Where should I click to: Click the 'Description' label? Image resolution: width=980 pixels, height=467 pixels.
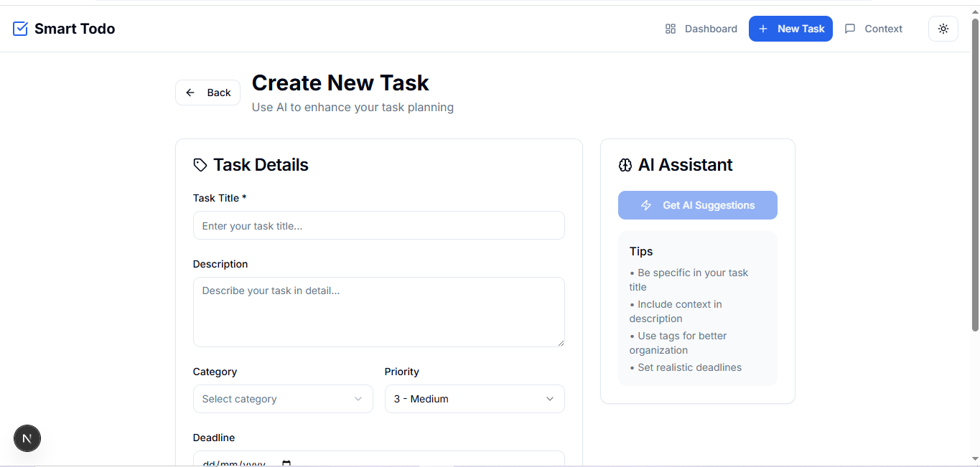[220, 264]
